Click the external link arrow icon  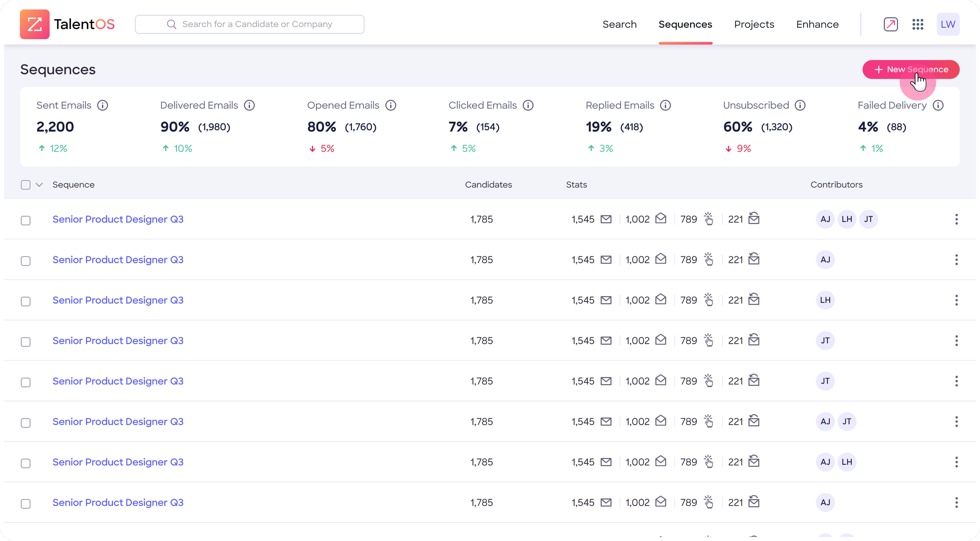tap(891, 24)
